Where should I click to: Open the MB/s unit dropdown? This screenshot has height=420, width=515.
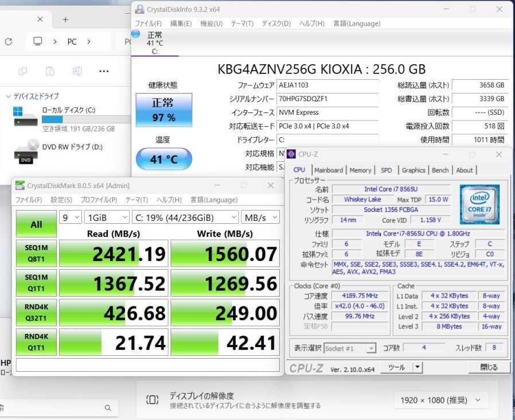click(x=260, y=217)
